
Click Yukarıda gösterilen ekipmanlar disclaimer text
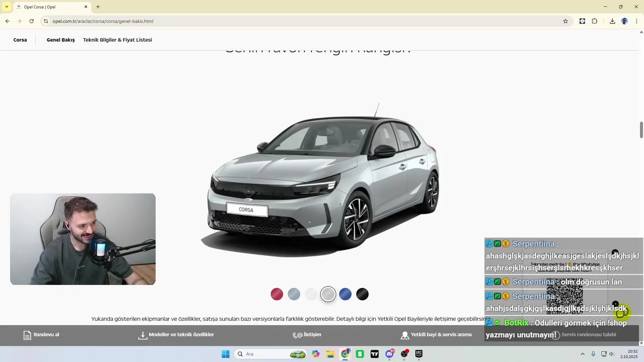[290, 319]
